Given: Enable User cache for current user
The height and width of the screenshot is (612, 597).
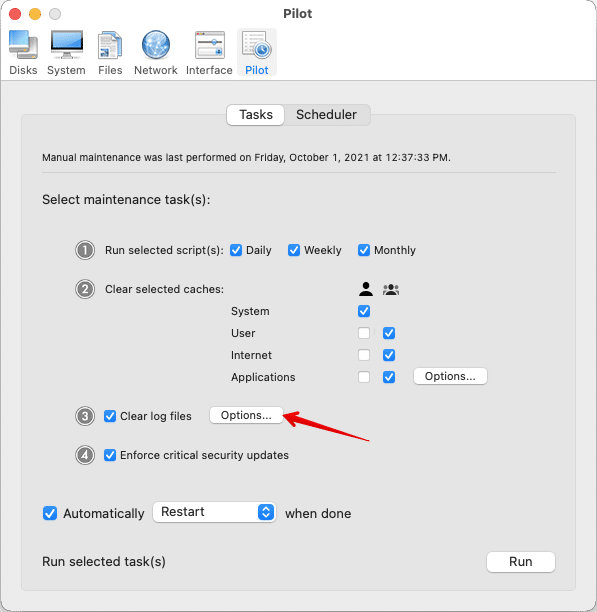Looking at the screenshot, I should pyautogui.click(x=364, y=333).
